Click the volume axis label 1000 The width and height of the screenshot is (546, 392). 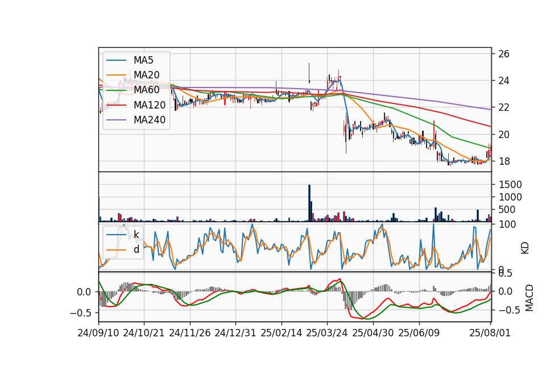510,197
